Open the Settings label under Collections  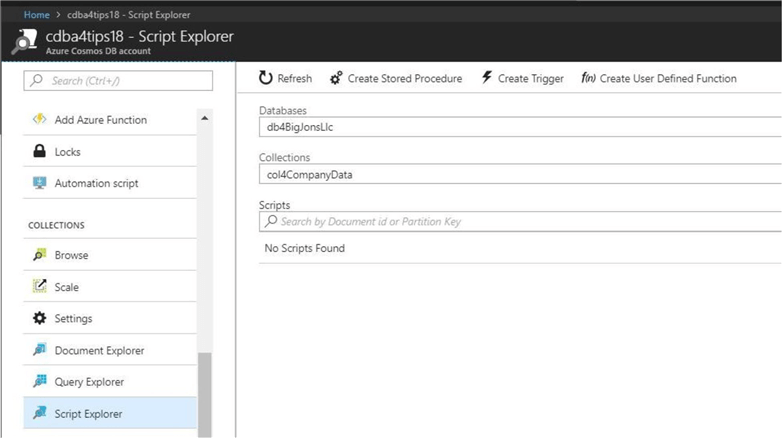[73, 318]
